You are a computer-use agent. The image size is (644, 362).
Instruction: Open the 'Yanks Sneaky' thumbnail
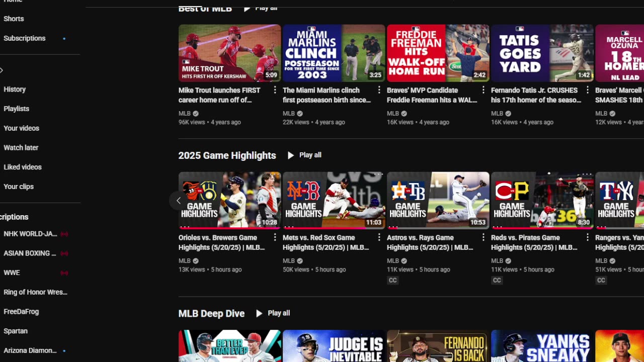click(542, 346)
